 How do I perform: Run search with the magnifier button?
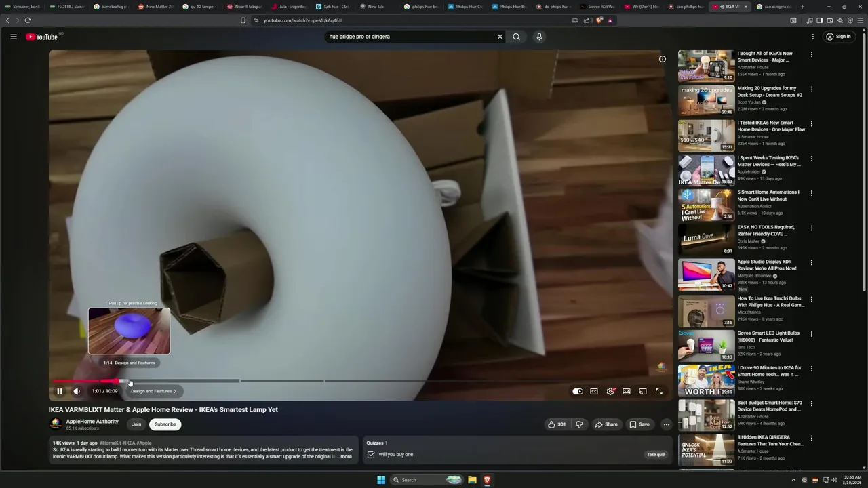click(x=516, y=37)
